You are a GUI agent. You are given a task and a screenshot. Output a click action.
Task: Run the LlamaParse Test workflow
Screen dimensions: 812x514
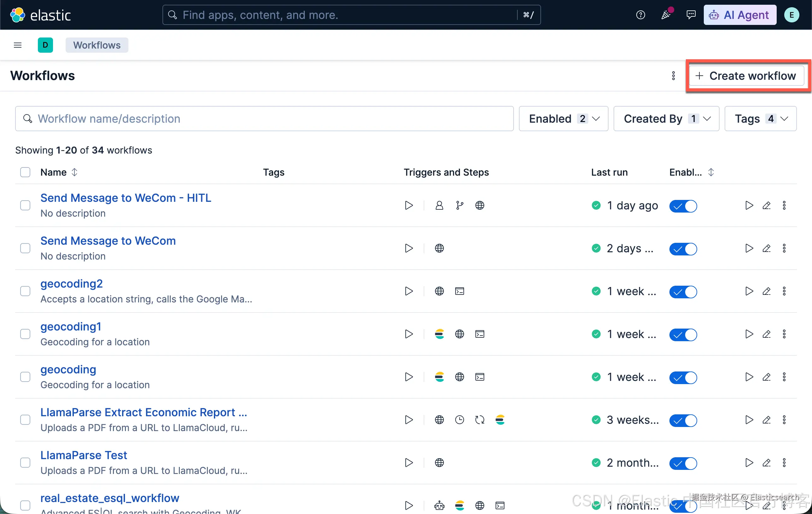coord(749,462)
